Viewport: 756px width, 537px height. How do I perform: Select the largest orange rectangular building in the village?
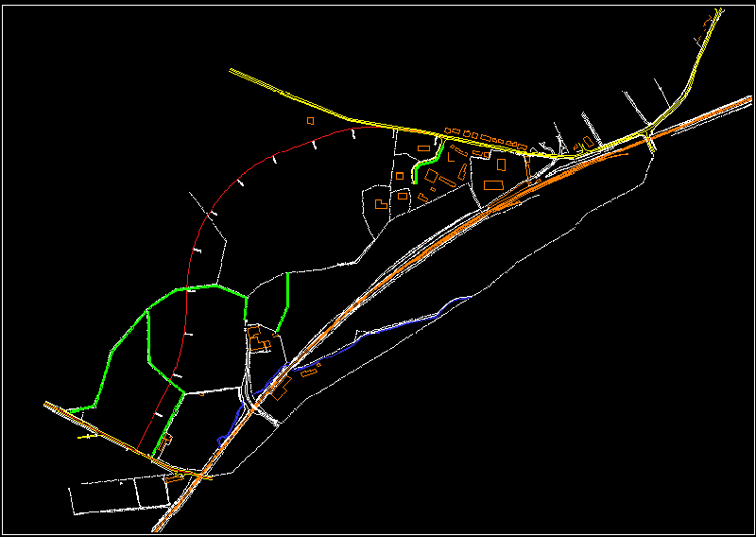tap(494, 184)
